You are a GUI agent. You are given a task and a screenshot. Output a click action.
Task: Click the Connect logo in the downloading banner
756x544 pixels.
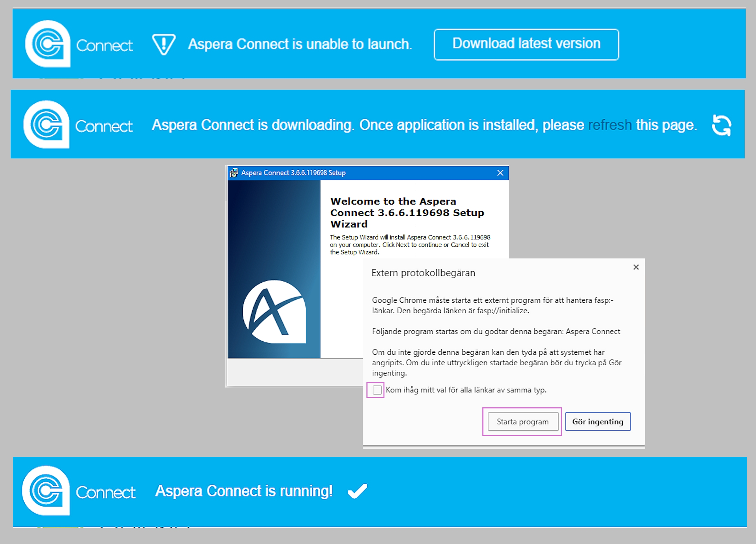pyautogui.click(x=78, y=125)
